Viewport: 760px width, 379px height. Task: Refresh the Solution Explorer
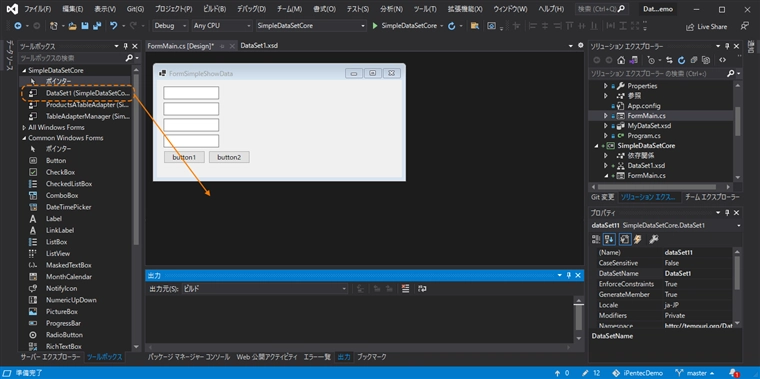tap(681, 60)
